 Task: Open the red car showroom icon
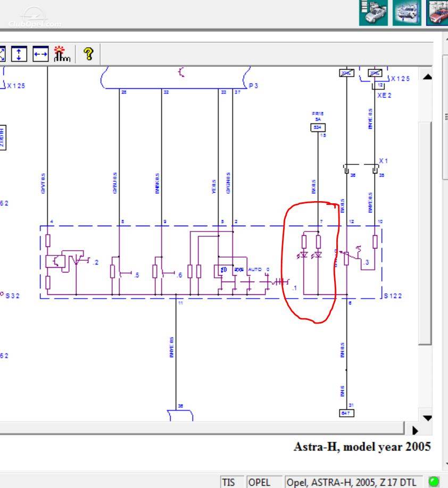[x=438, y=13]
